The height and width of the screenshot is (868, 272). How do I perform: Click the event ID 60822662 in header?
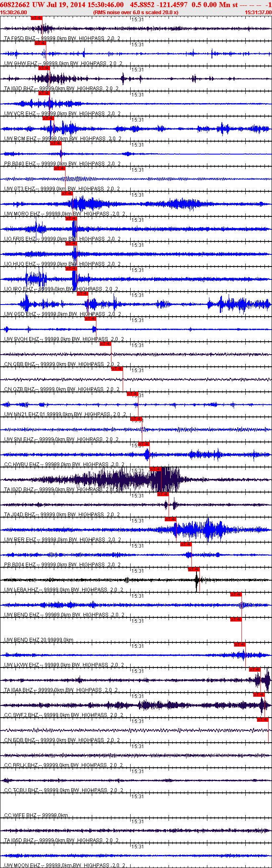(x=15, y=5)
